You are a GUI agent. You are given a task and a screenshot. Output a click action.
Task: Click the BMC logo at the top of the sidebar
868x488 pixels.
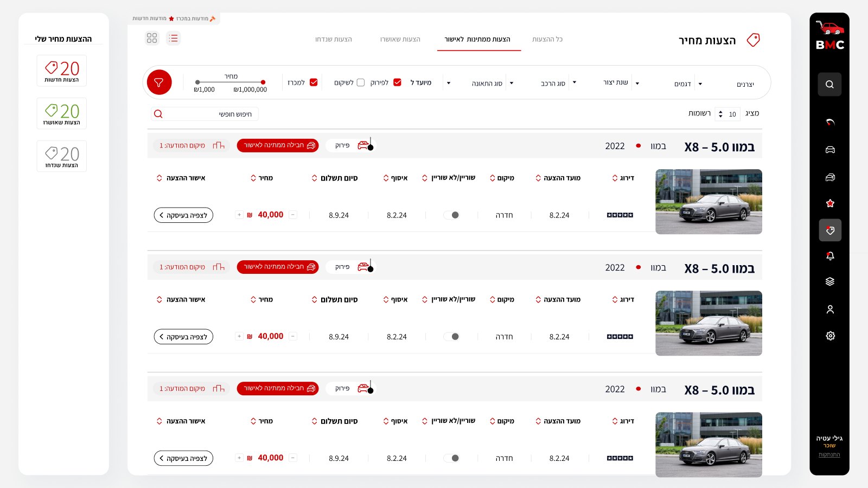coord(830,36)
